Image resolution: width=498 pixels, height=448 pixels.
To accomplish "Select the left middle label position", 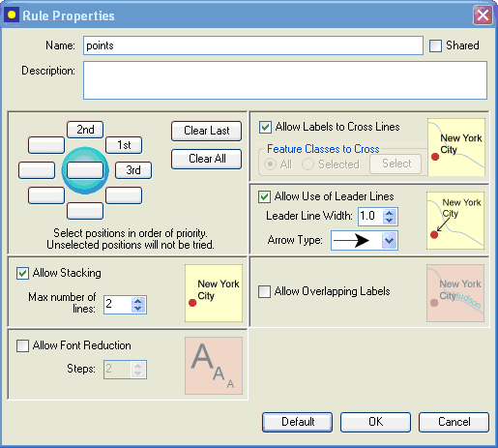I will (x=37, y=170).
